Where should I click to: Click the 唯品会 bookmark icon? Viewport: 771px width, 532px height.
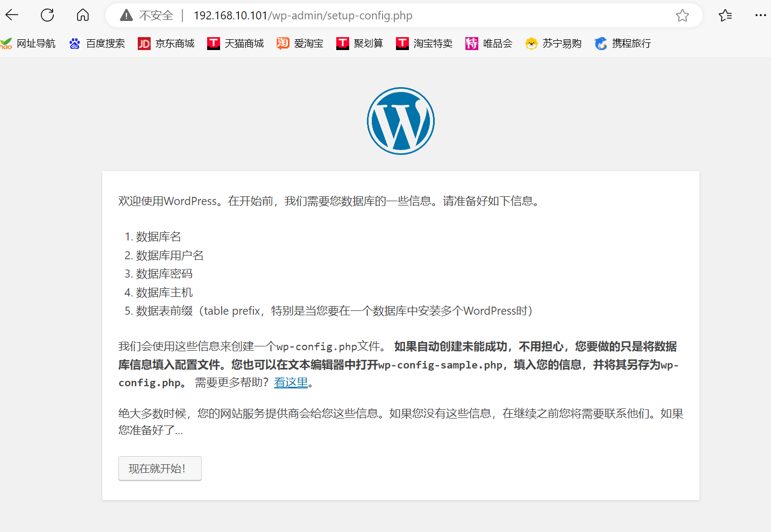(472, 44)
